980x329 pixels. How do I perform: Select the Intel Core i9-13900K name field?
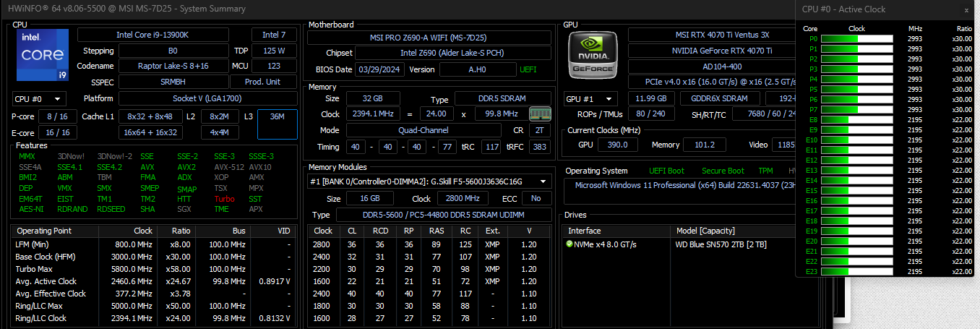coord(153,35)
